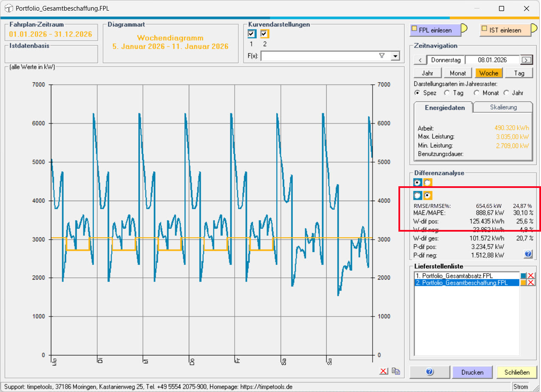
Task: Switch to the Tag view button
Action: click(x=519, y=73)
